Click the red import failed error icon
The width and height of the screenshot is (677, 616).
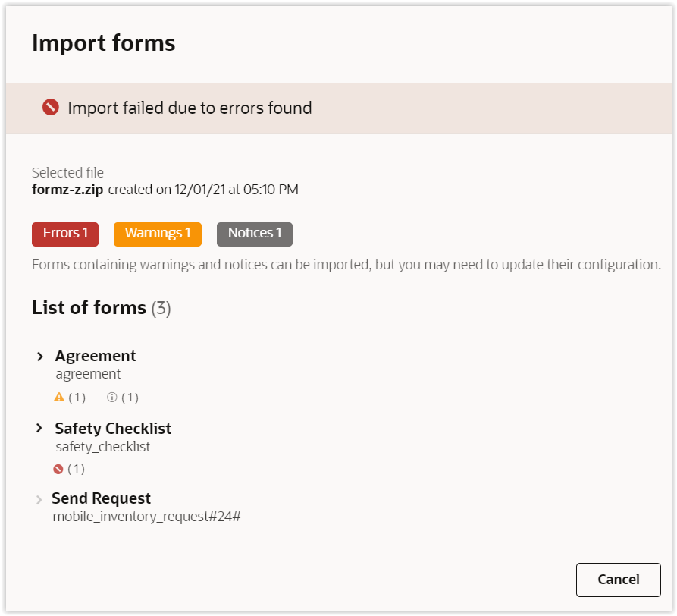click(51, 108)
